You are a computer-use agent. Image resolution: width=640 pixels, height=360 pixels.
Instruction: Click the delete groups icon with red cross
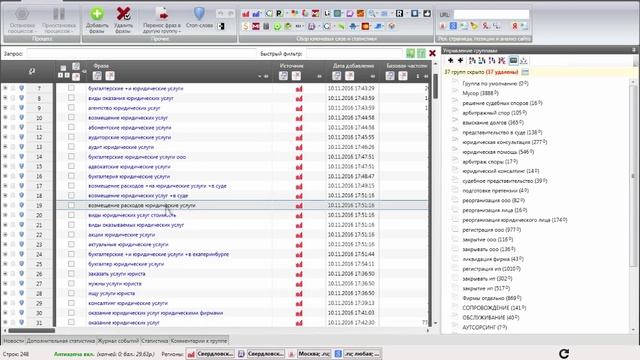[502, 60]
